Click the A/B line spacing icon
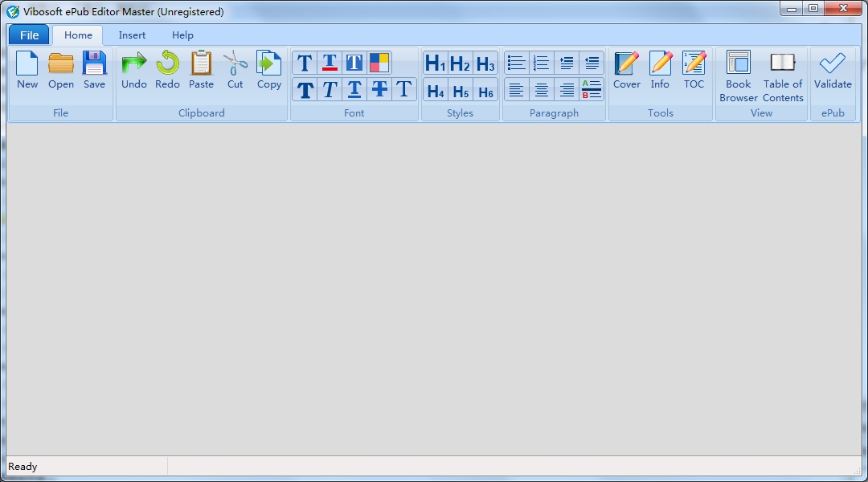The width and height of the screenshot is (868, 482). click(x=592, y=90)
